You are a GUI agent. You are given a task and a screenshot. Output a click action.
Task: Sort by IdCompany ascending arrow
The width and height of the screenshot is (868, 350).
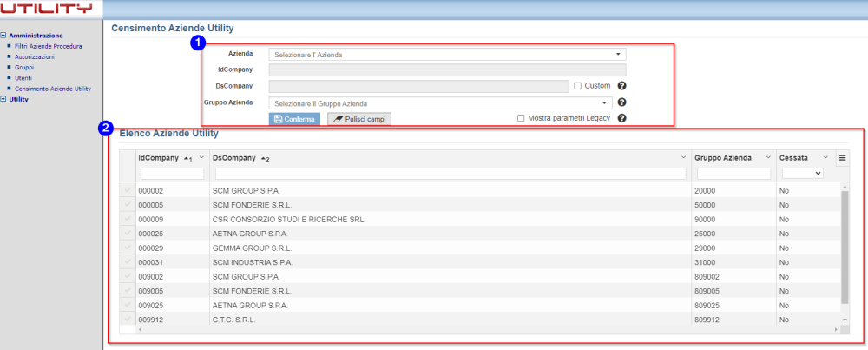(x=188, y=158)
